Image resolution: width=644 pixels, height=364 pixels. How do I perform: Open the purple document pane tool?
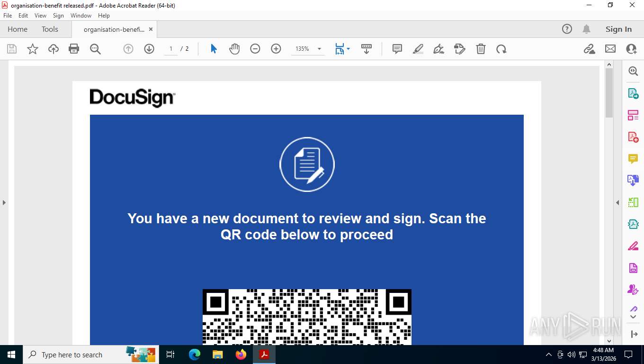click(633, 268)
